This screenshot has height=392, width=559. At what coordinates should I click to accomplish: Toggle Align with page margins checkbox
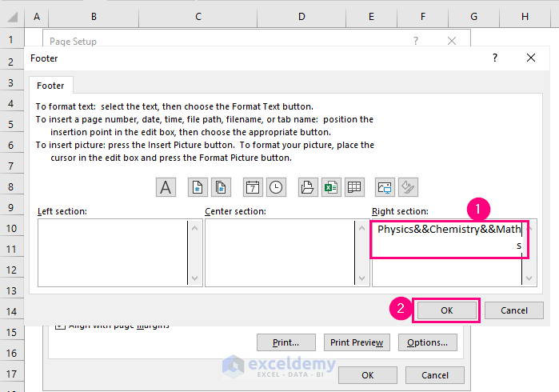(x=60, y=326)
